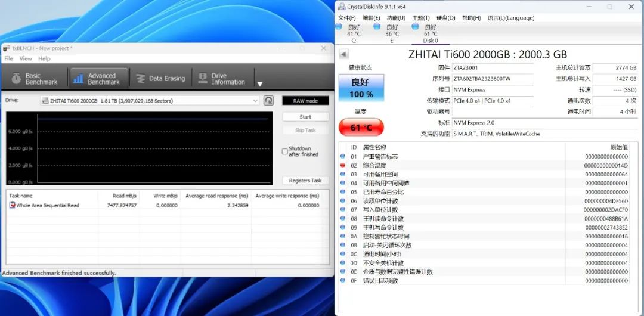Click the NVM Express interface field

493,90
